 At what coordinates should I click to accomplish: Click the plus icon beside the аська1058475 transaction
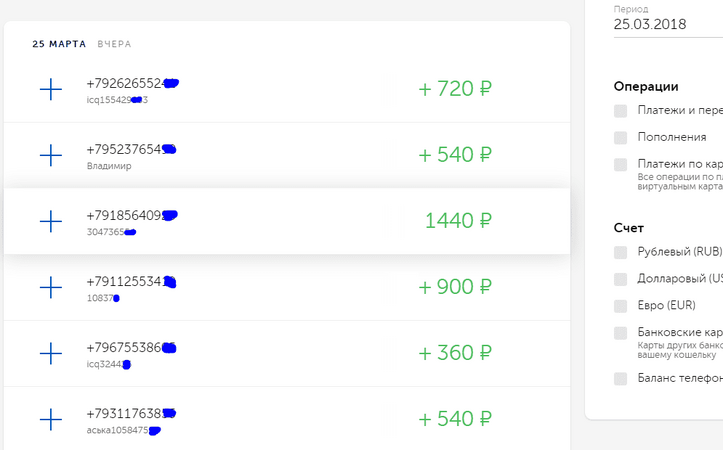coord(51,419)
